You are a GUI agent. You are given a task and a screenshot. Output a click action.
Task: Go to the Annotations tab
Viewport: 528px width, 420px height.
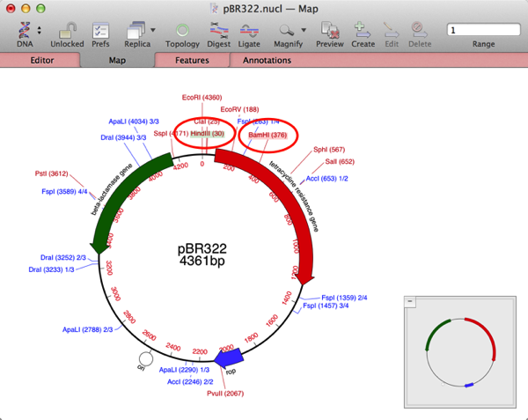(x=267, y=61)
